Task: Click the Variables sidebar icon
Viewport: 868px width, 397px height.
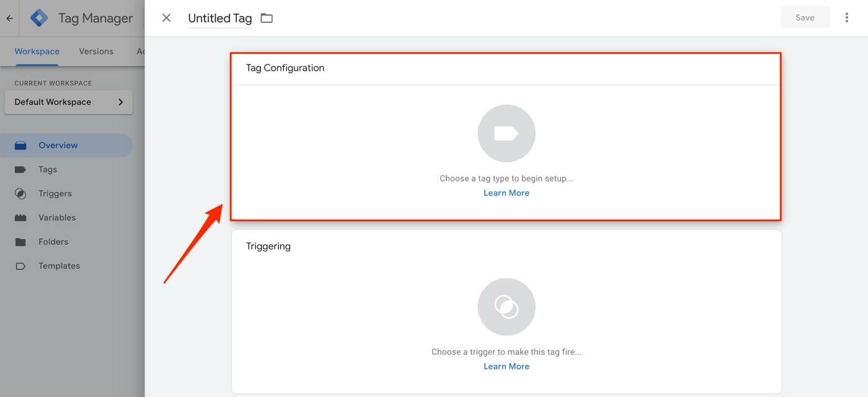Action: pos(20,217)
